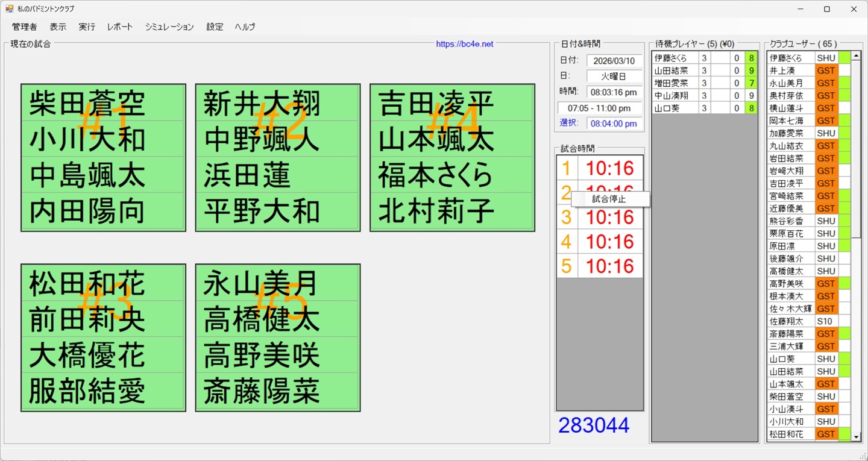
Task: Open the 管理者 menu
Action: click(x=24, y=27)
